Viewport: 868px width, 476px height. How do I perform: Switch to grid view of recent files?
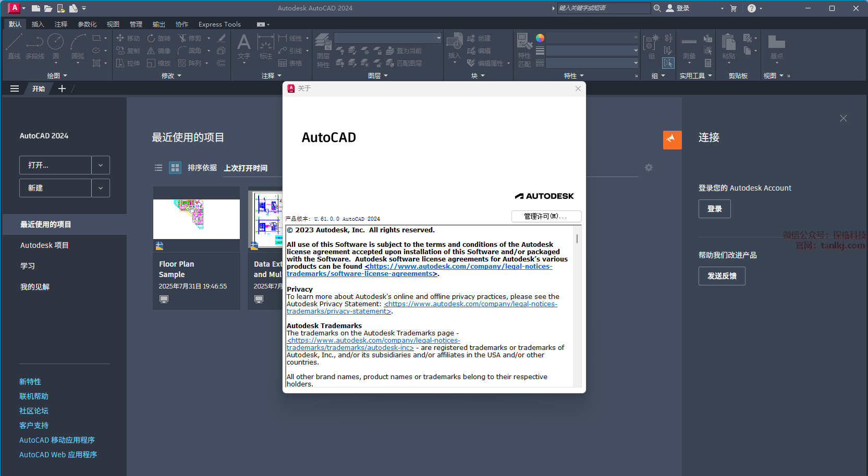[175, 168]
